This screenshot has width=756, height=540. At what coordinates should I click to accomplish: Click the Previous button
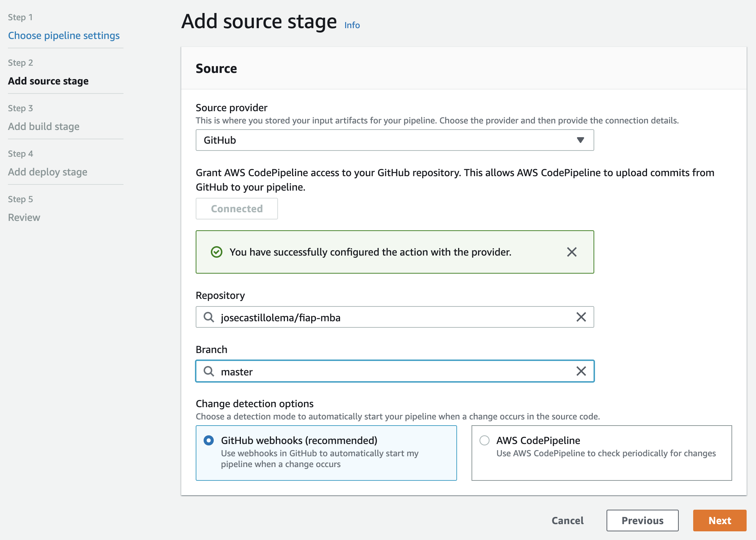point(642,521)
